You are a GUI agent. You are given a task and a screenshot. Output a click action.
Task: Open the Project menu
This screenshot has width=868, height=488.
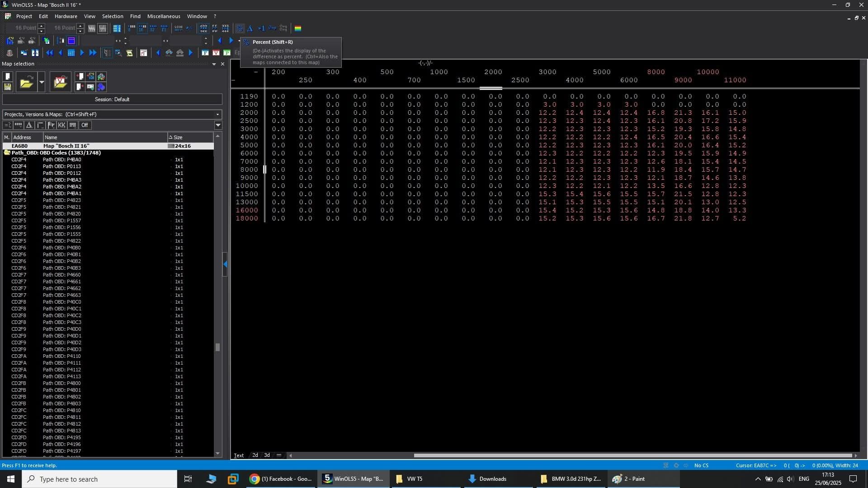[24, 16]
